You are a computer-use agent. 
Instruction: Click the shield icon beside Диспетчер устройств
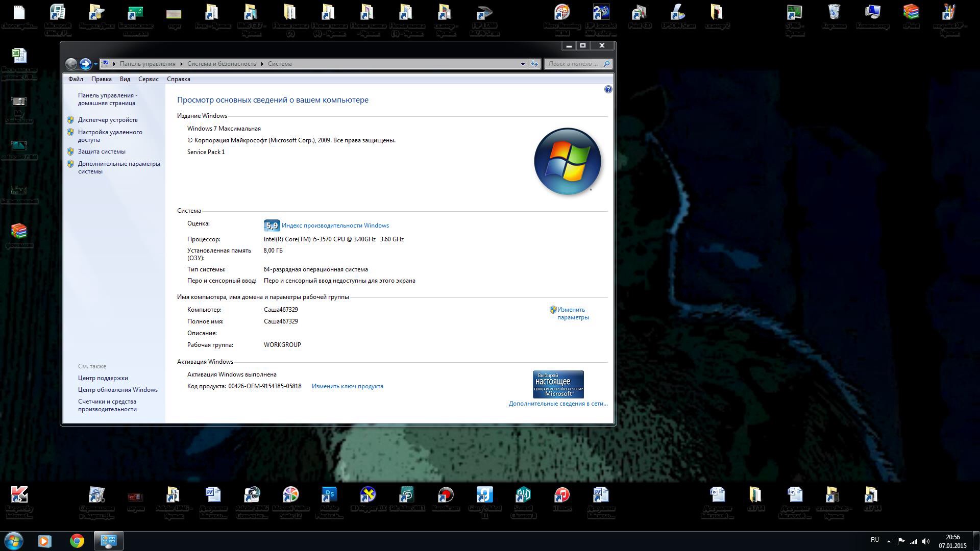70,120
